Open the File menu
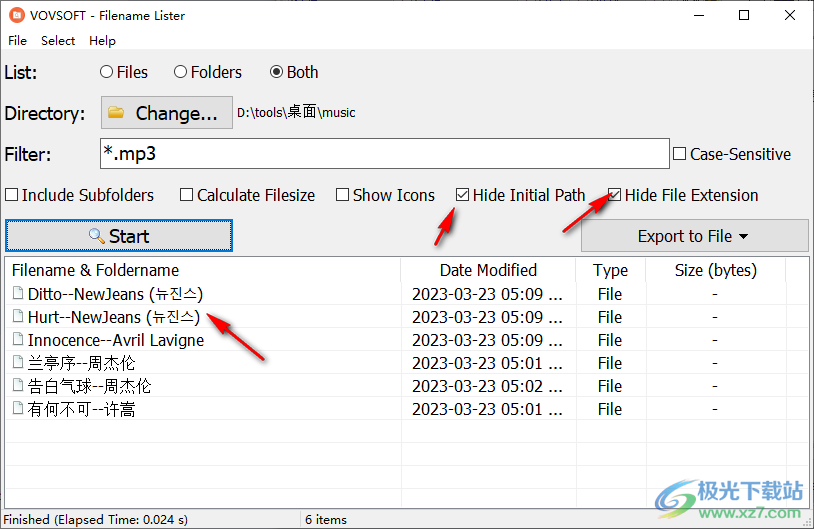Image resolution: width=814 pixels, height=529 pixels. 17,40
